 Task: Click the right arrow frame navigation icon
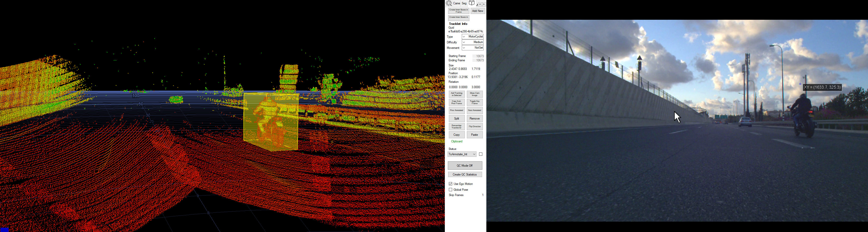pos(484,4)
